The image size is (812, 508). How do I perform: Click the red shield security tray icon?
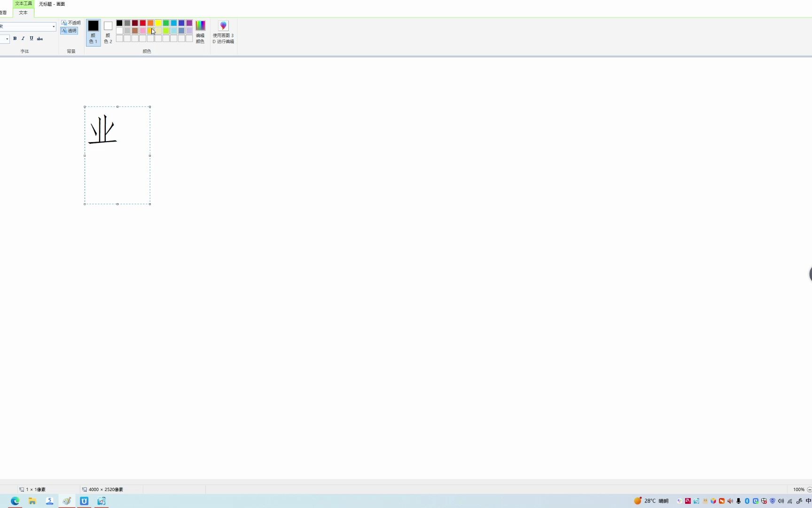click(x=764, y=501)
